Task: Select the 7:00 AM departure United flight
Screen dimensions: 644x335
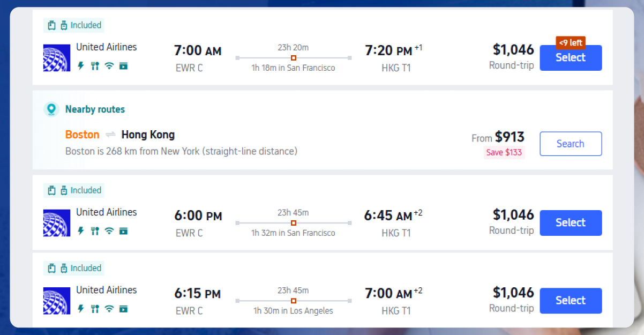Action: (571, 58)
